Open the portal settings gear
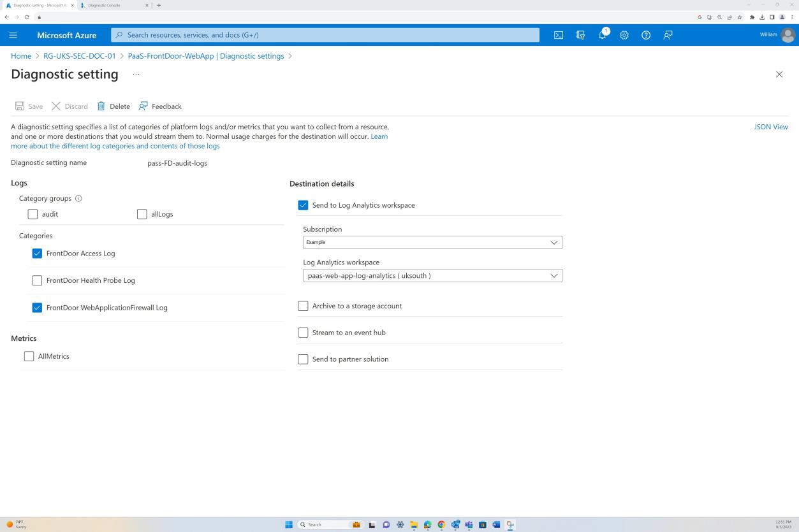799x532 pixels. 624,35
